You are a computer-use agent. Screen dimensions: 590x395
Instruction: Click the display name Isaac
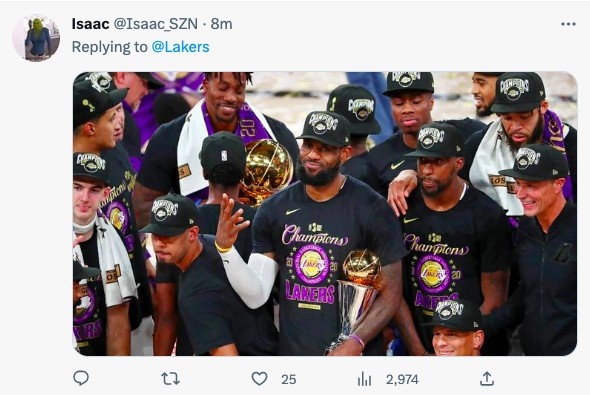90,24
